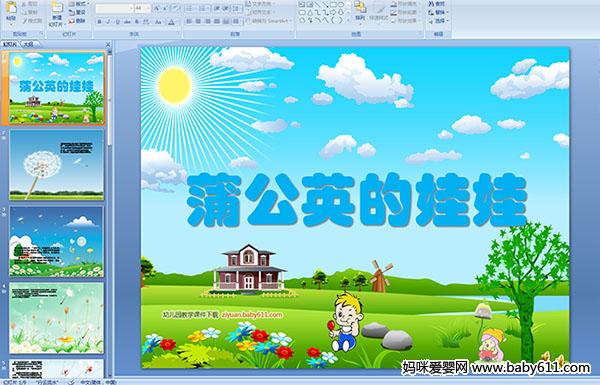This screenshot has height=385, width=600.
Task: Expand the Replace dropdown arrow
Action: click(447, 12)
